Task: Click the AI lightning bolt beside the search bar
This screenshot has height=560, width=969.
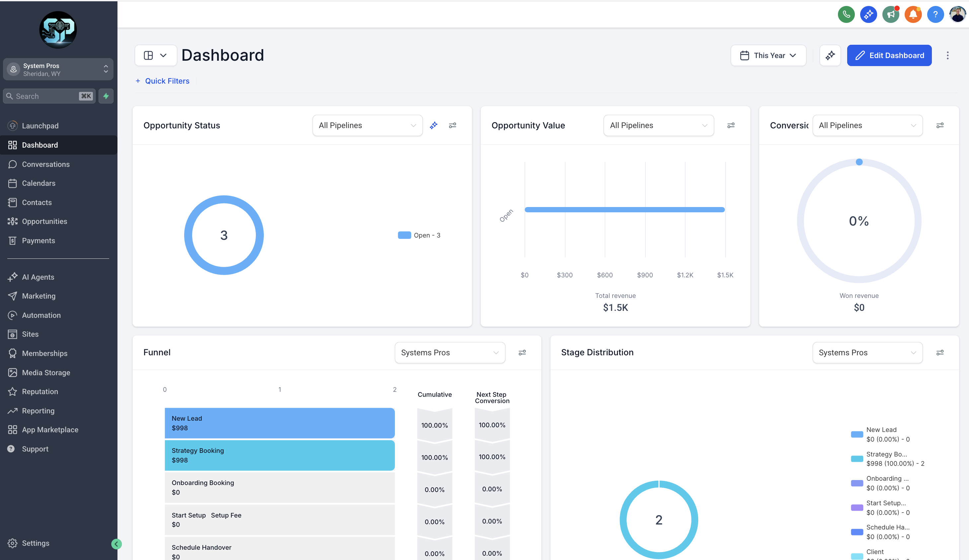Action: pos(106,96)
